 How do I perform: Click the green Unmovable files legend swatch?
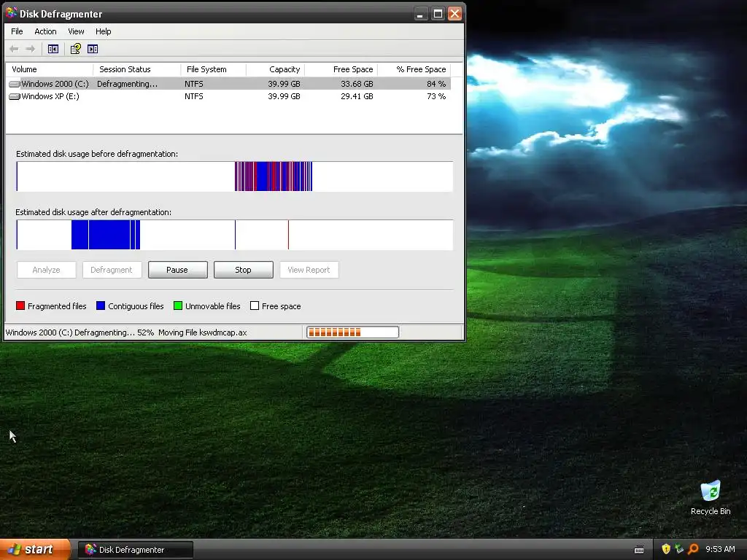[x=178, y=306]
